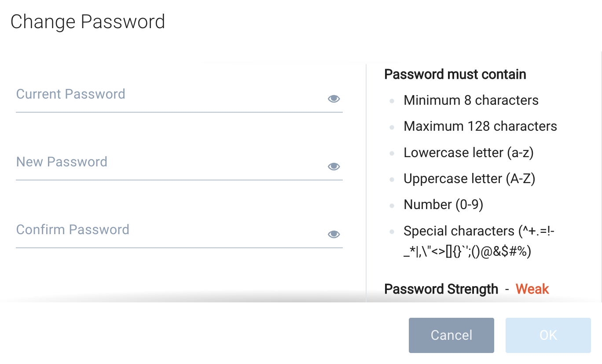
Task: Select the Lowercase letter requirement
Action: pos(469,152)
